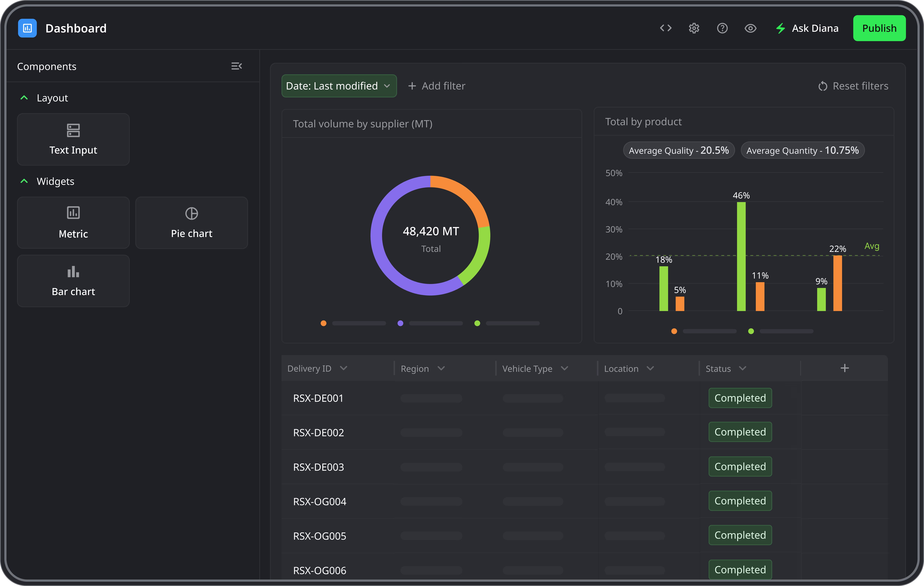Open Delivery ID column dropdown
Viewport: 924px width, 586px height.
pos(343,368)
